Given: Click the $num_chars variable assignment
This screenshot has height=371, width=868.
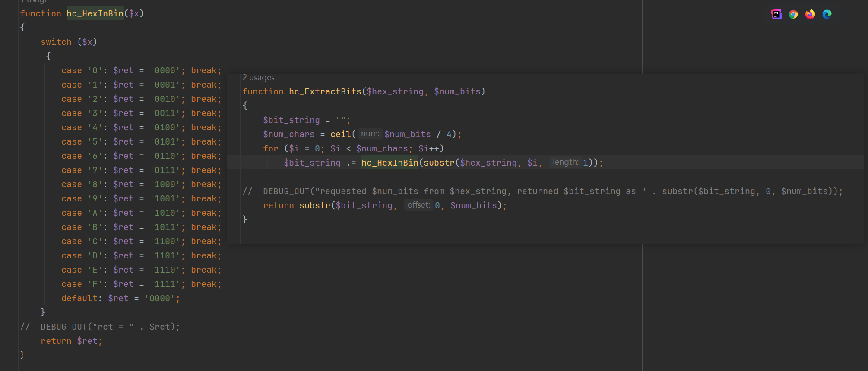Looking at the screenshot, I should click(288, 134).
